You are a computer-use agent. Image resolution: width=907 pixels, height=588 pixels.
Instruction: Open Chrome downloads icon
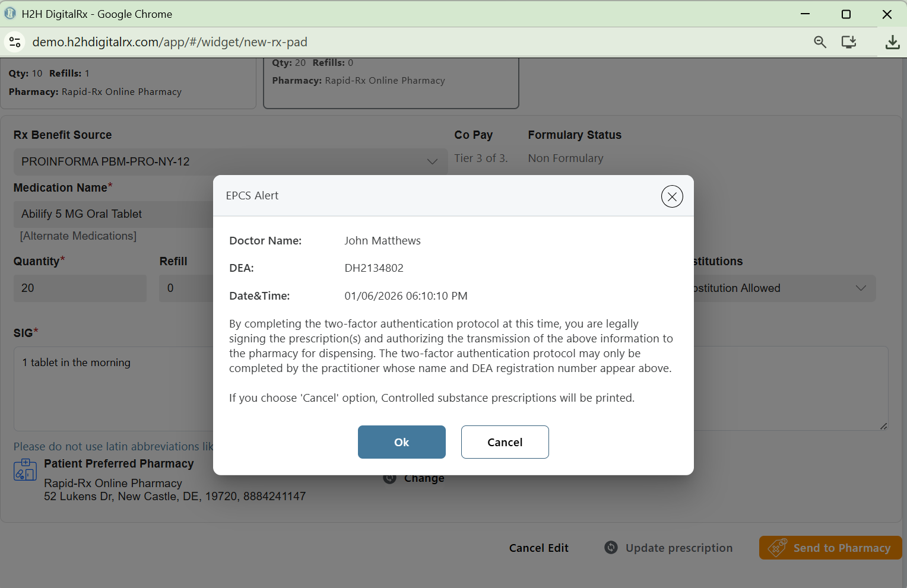(x=892, y=42)
